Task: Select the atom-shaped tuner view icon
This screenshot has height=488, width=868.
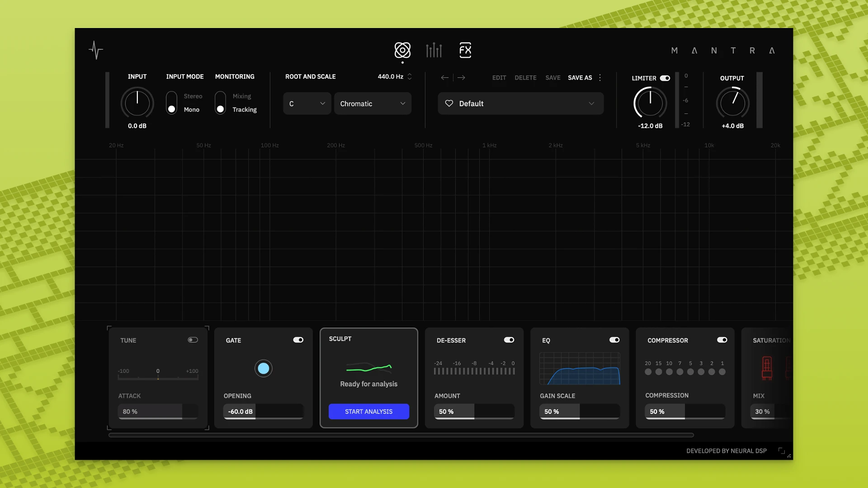Action: 402,51
